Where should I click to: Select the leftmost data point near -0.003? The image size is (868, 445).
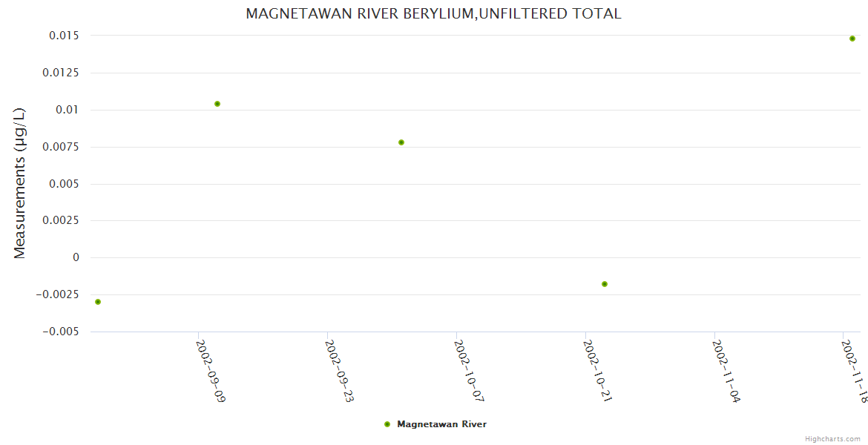(98, 302)
